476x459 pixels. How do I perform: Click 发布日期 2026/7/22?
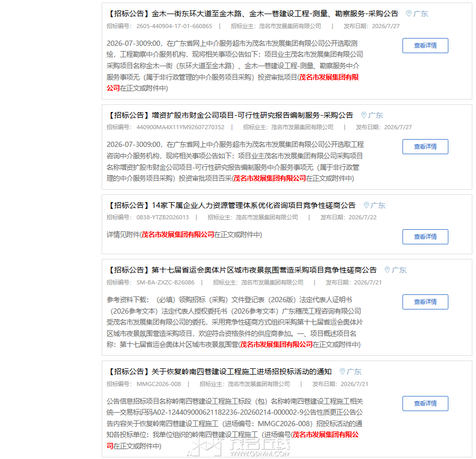click(348, 217)
